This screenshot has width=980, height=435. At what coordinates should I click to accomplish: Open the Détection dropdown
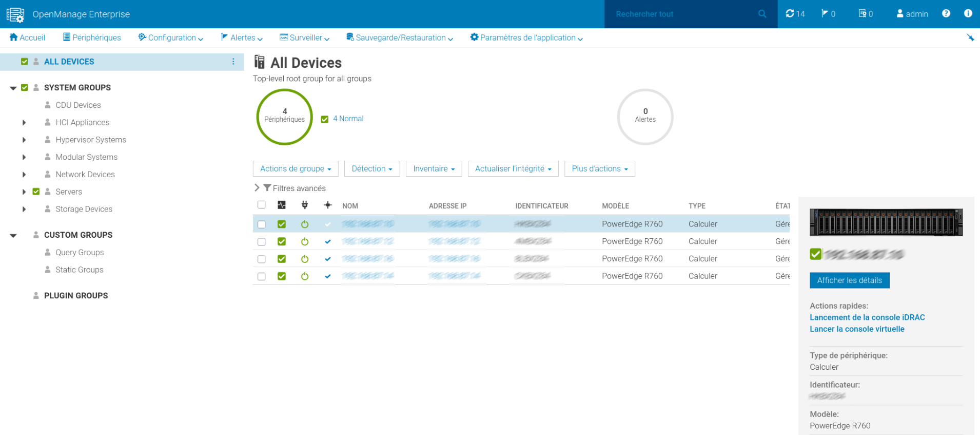[372, 169]
